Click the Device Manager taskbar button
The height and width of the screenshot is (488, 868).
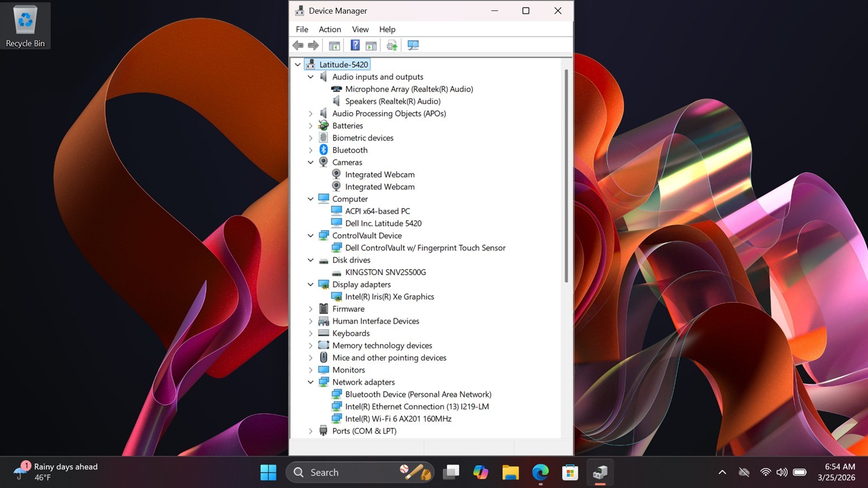[600, 472]
